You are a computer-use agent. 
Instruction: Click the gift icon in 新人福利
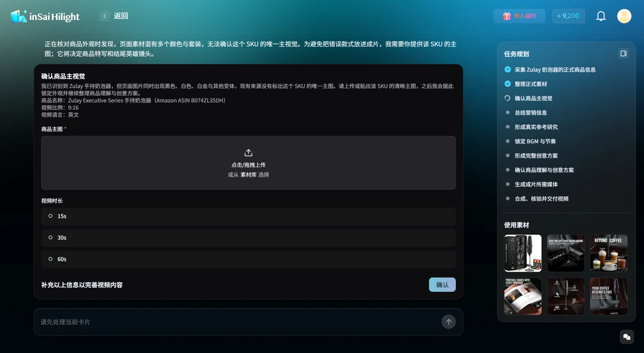(x=507, y=16)
